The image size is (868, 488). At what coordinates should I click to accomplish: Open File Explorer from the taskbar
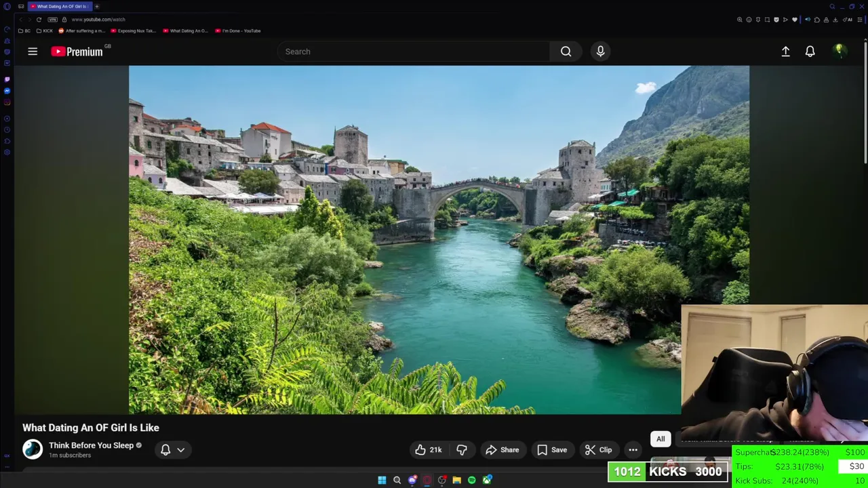pyautogui.click(x=456, y=480)
